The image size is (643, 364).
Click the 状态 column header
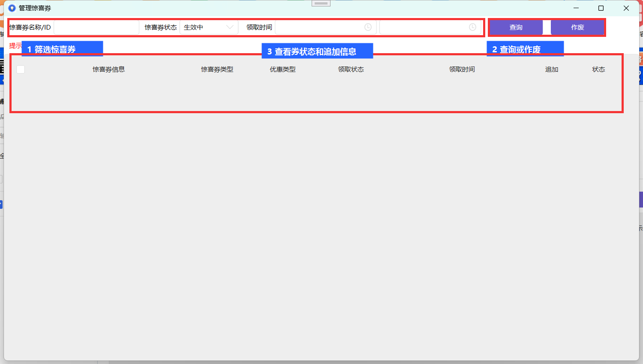pos(598,69)
